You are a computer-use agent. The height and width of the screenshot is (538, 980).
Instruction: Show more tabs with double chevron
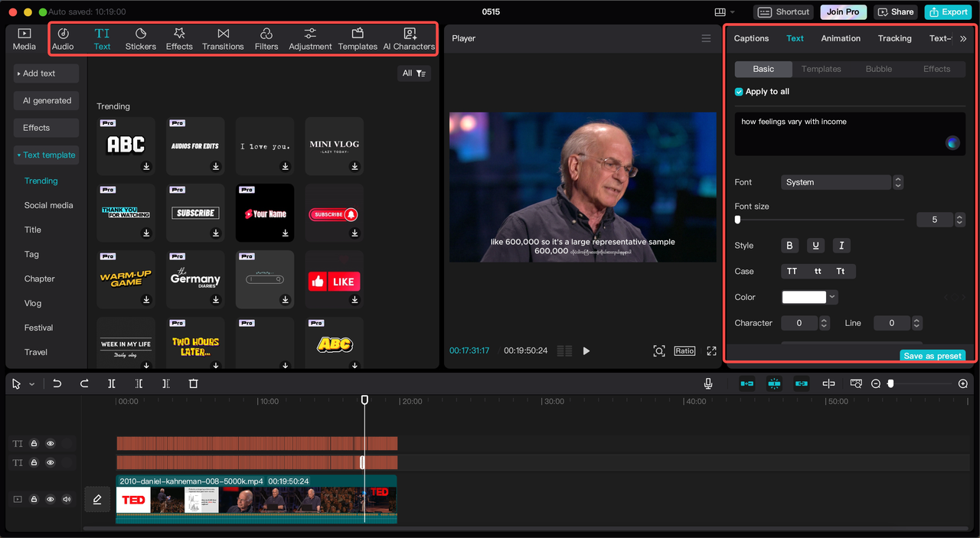click(x=963, y=38)
